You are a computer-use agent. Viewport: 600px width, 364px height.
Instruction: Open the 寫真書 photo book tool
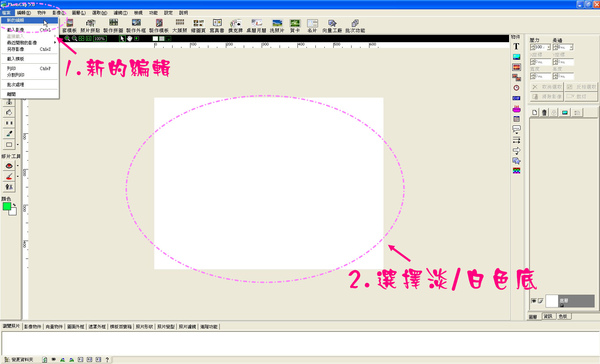pyautogui.click(x=217, y=26)
